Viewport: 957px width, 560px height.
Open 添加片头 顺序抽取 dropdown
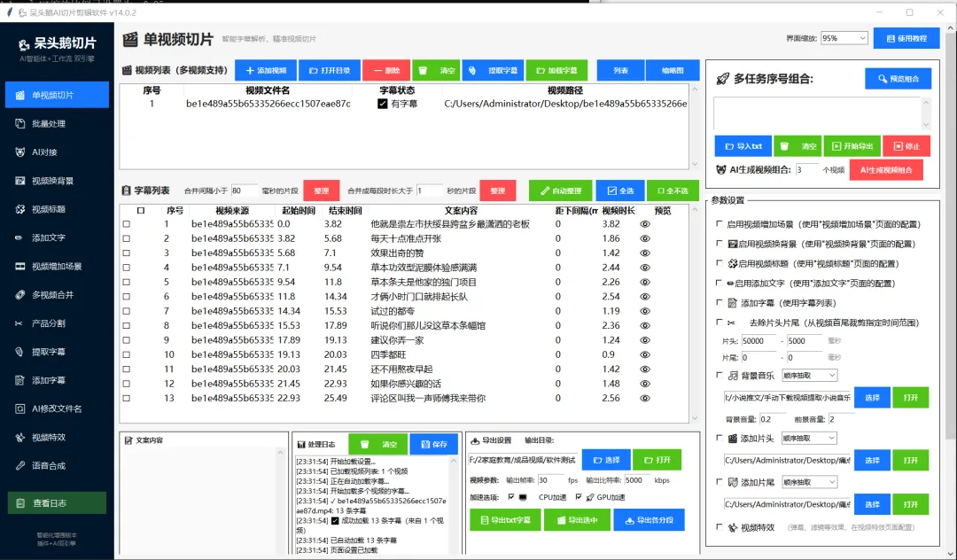tap(809, 438)
